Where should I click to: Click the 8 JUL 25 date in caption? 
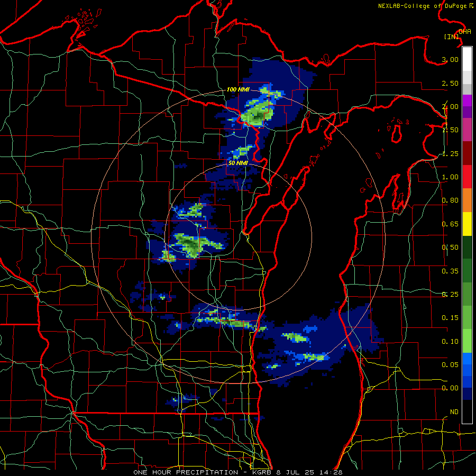click(296, 472)
